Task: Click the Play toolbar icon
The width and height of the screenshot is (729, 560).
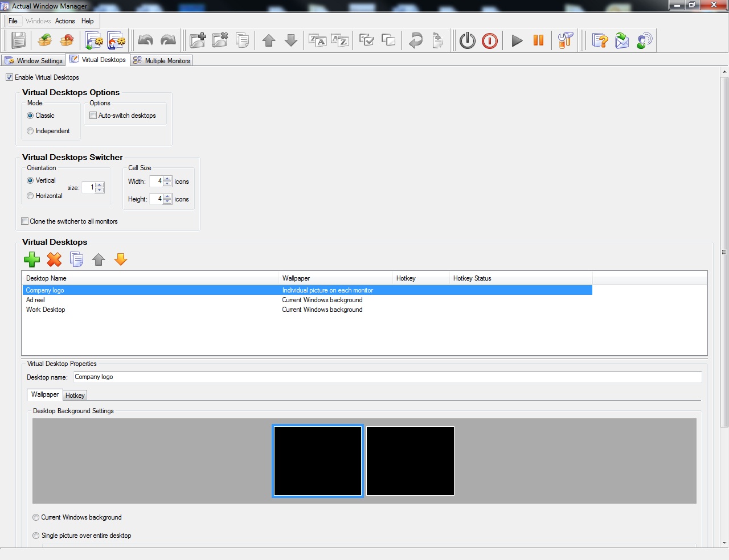Action: click(x=517, y=40)
